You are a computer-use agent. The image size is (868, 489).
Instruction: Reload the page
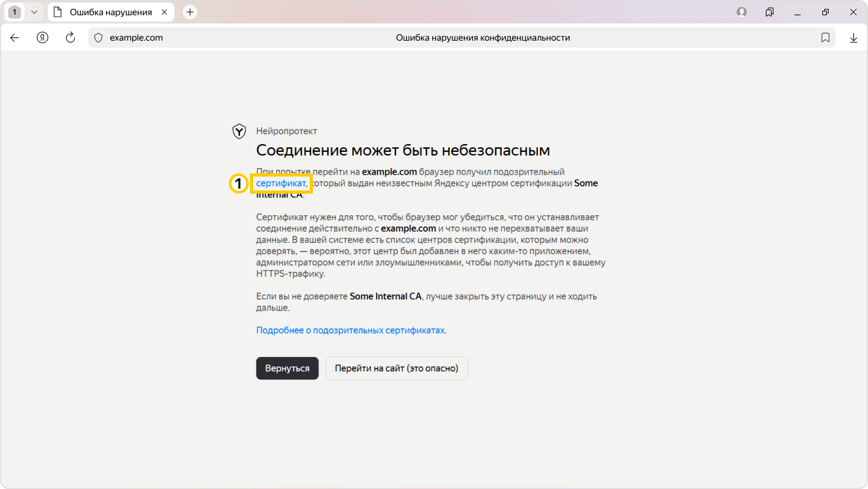[70, 37]
